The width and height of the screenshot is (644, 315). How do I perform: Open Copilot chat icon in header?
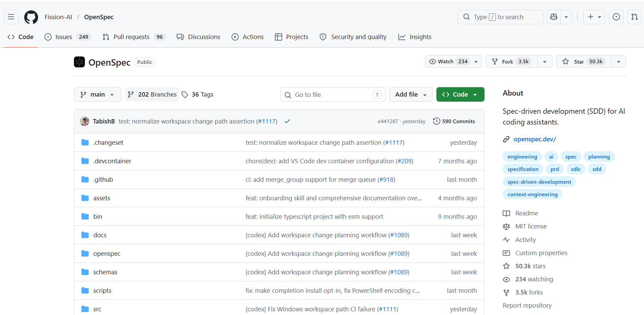pyautogui.click(x=554, y=17)
